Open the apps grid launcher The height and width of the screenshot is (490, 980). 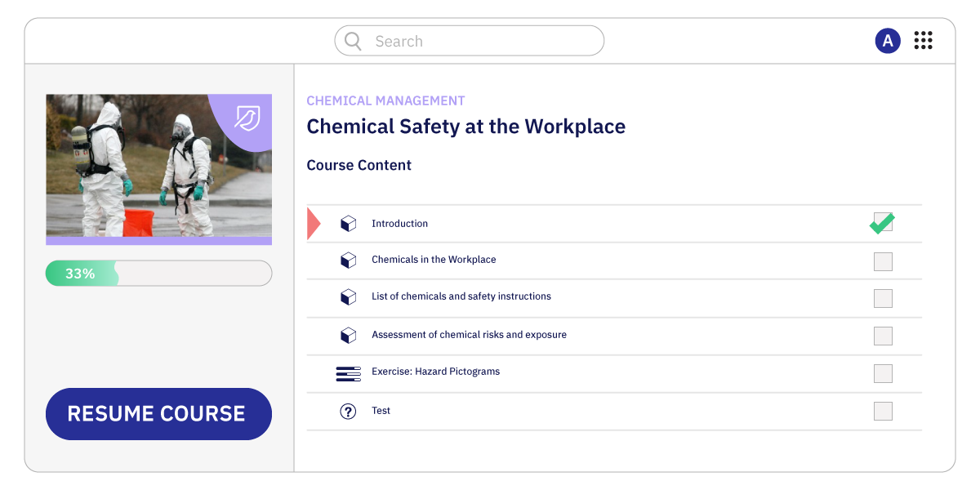click(x=923, y=40)
